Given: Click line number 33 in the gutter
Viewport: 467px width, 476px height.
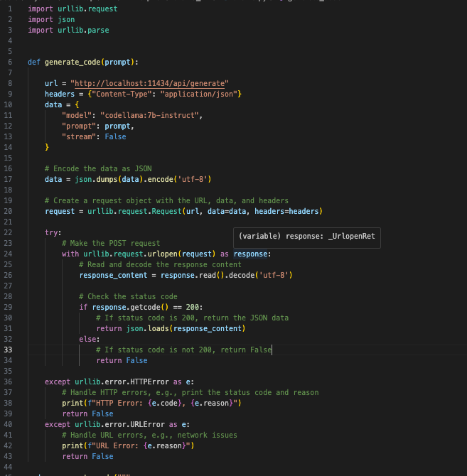Looking at the screenshot, I should click(x=9, y=350).
